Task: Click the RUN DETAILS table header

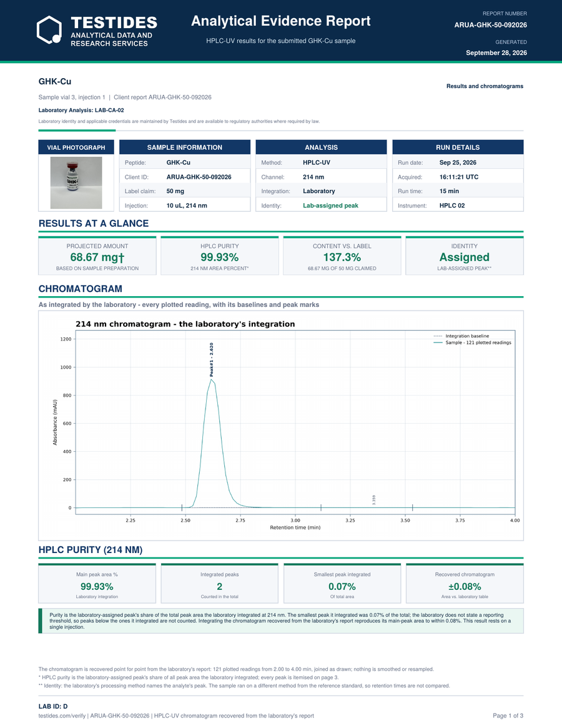Action: (458, 147)
